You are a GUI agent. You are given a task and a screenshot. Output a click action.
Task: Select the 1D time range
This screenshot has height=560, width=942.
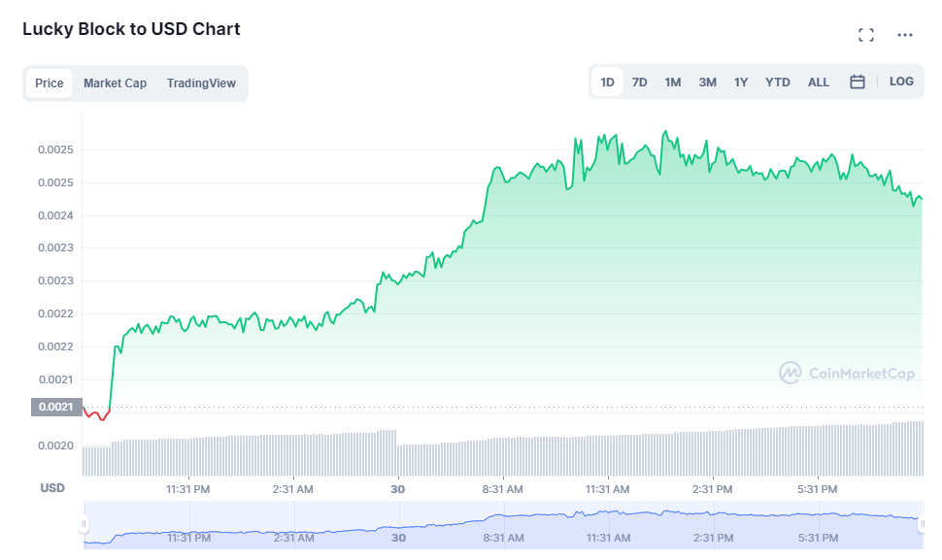(607, 82)
